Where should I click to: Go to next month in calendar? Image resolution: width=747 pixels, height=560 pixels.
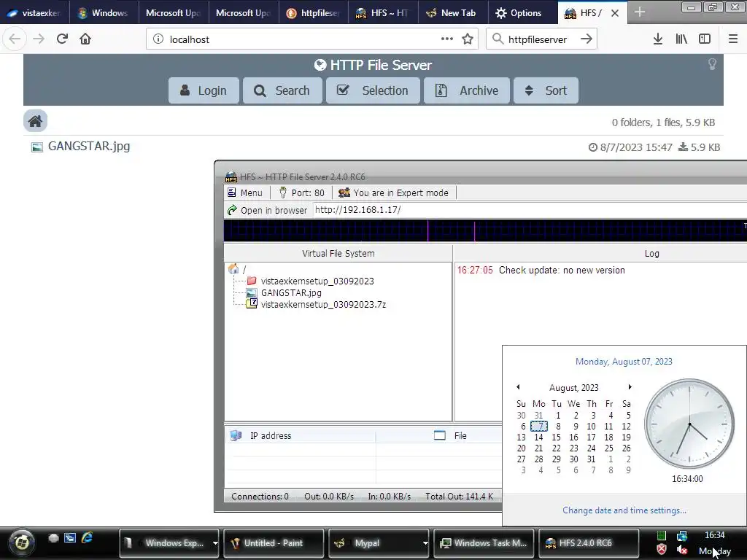tap(630, 387)
